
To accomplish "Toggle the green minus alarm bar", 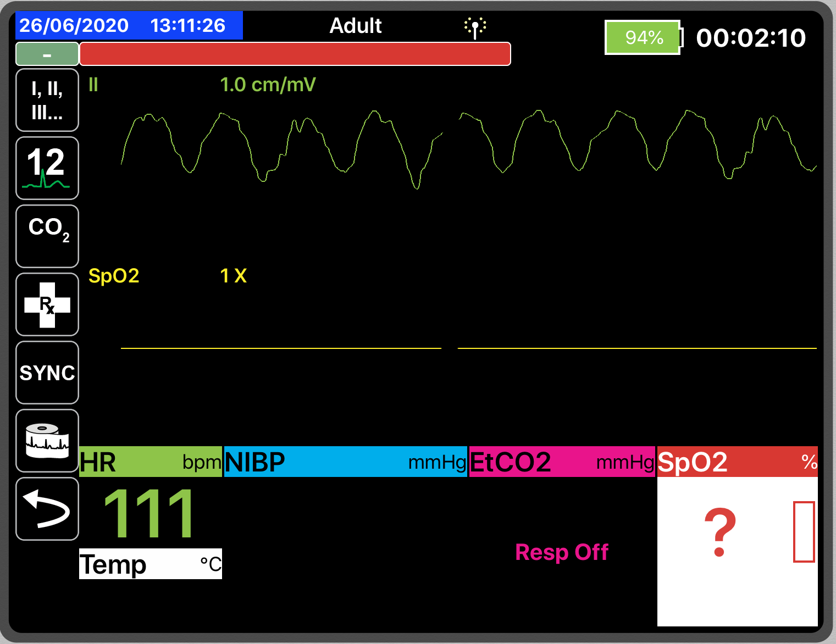I will pos(47,54).
